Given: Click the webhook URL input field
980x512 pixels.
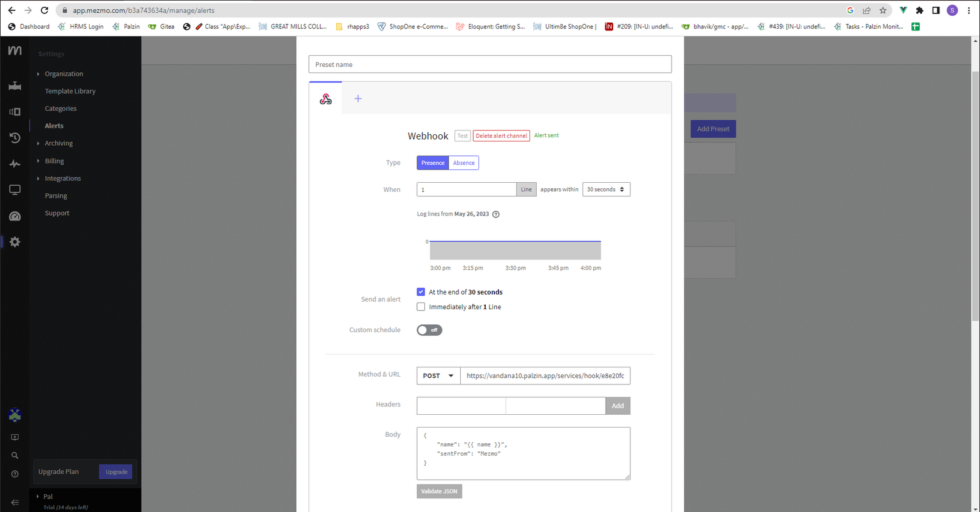Looking at the screenshot, I should 545,376.
